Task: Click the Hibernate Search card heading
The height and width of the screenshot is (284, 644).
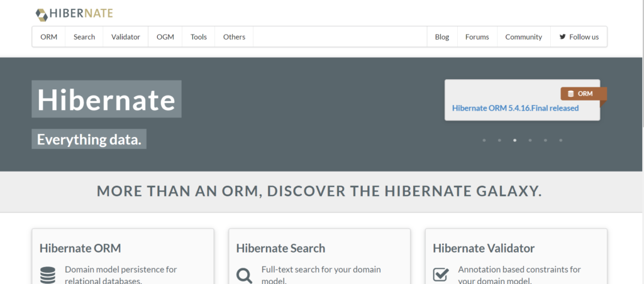Action: (x=280, y=248)
